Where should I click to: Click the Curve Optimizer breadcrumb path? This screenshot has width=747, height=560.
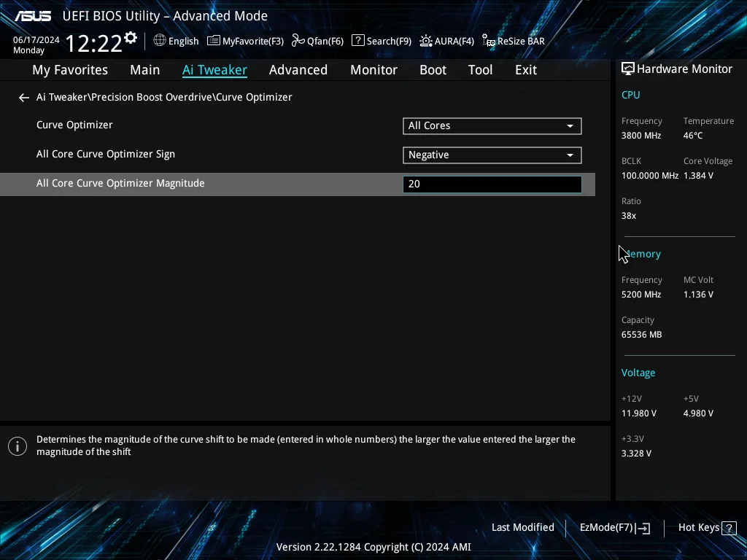pos(164,97)
